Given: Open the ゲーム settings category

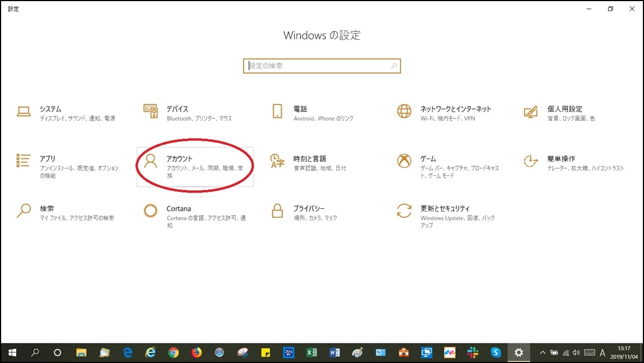Looking at the screenshot, I should click(448, 166).
